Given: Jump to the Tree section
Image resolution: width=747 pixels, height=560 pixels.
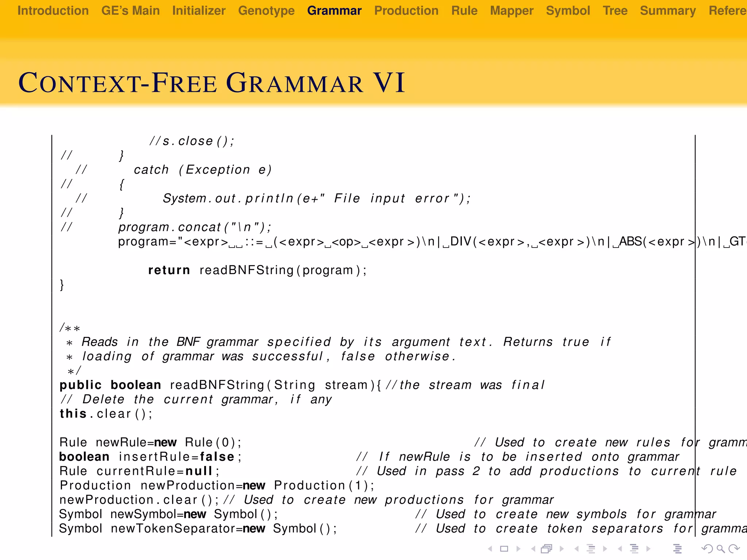Looking at the screenshot, I should pos(615,11).
